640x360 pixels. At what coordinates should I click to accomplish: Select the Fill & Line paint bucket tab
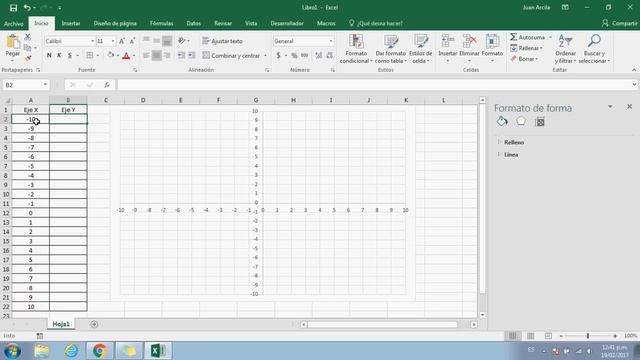click(502, 121)
